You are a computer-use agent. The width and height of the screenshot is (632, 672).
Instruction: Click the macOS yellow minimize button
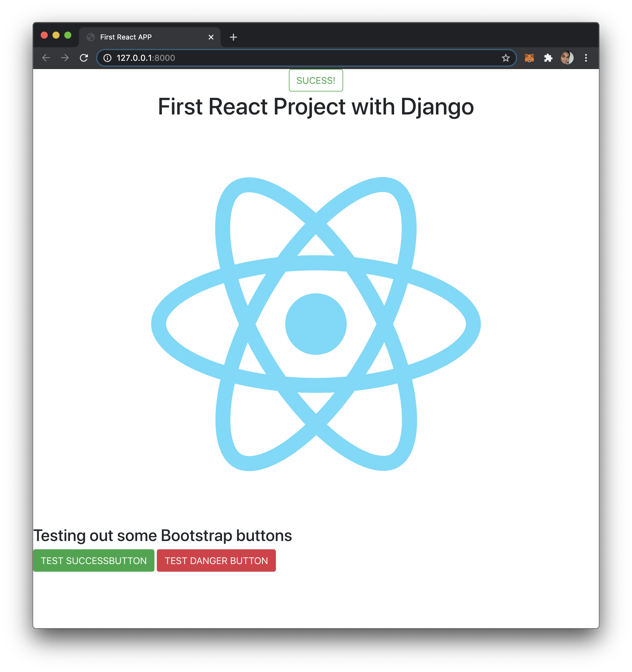pos(56,35)
